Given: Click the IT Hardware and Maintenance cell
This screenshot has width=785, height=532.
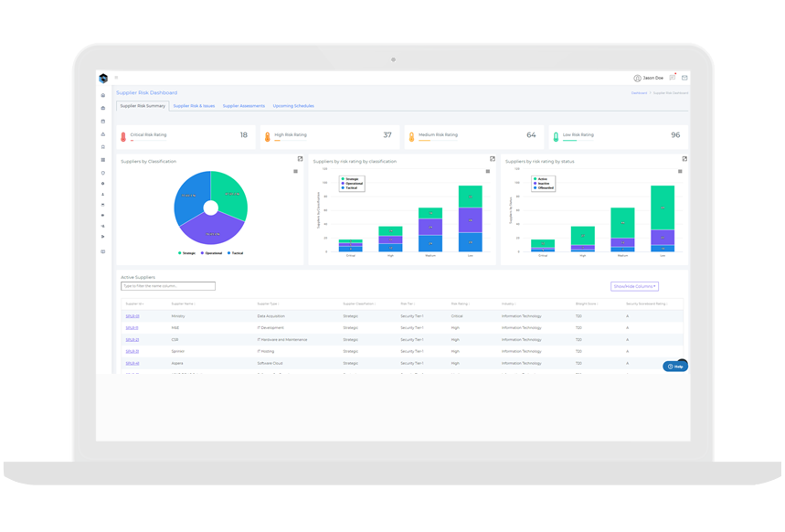Looking at the screenshot, I should coord(281,340).
